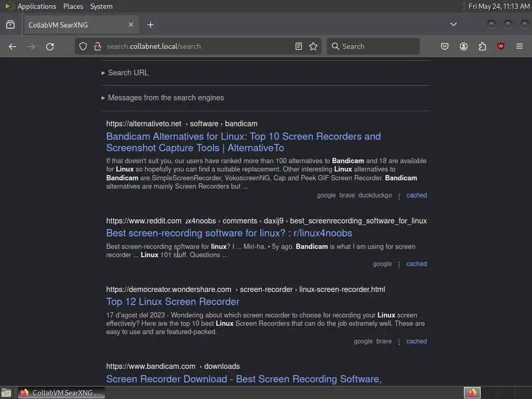Toggle reader view icon in address bar
The image size is (532, 399).
coord(299,46)
